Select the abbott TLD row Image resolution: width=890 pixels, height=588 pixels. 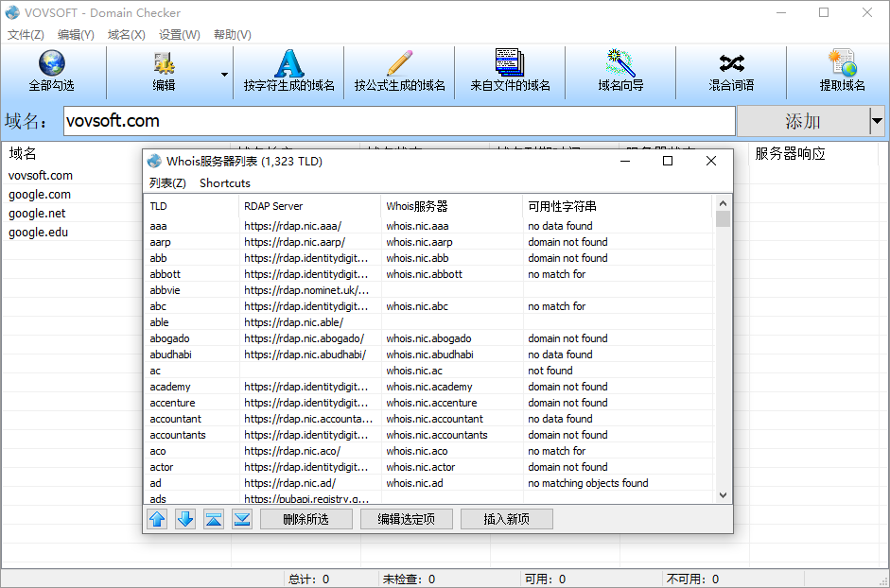[x=428, y=274]
